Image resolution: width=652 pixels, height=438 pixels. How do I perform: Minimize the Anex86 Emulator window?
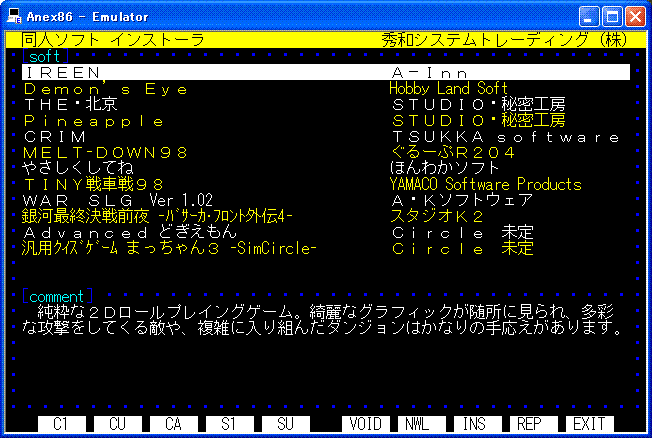pyautogui.click(x=589, y=17)
